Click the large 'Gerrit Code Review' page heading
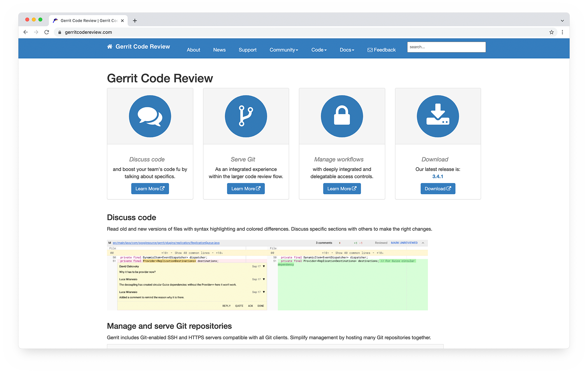This screenshot has width=588, height=373. tap(160, 78)
